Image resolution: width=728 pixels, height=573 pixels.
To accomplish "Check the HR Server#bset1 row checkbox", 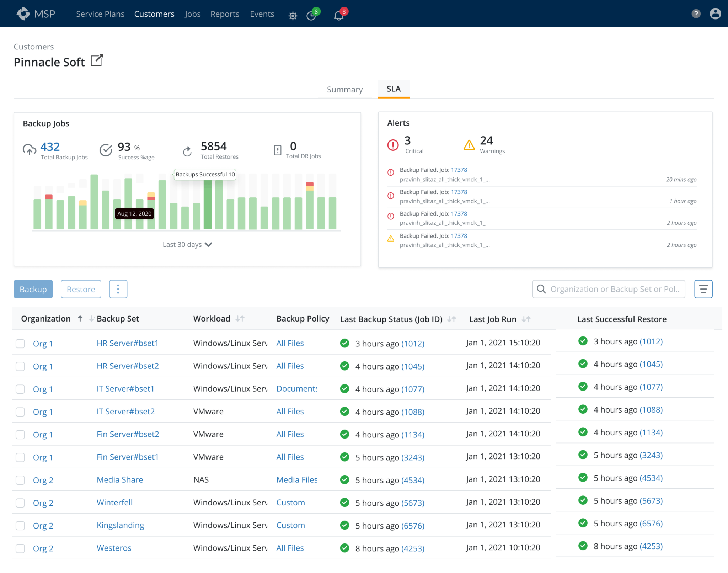I will 20,344.
